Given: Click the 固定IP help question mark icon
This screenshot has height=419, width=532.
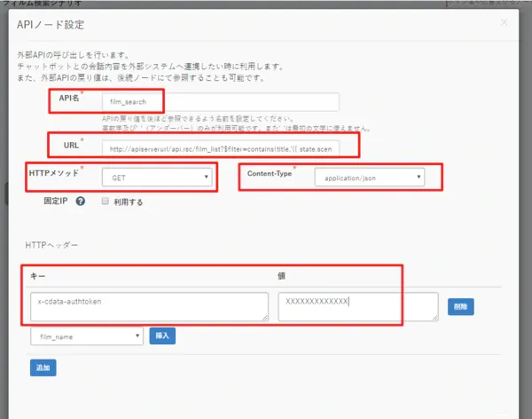Looking at the screenshot, I should [81, 202].
